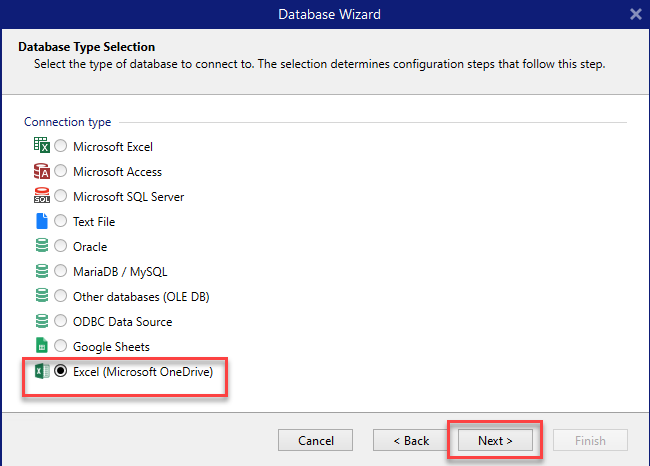Select the Excel (Microsoft OneDrive) radio button
Screen dimensions: 650x466
pos(61,372)
